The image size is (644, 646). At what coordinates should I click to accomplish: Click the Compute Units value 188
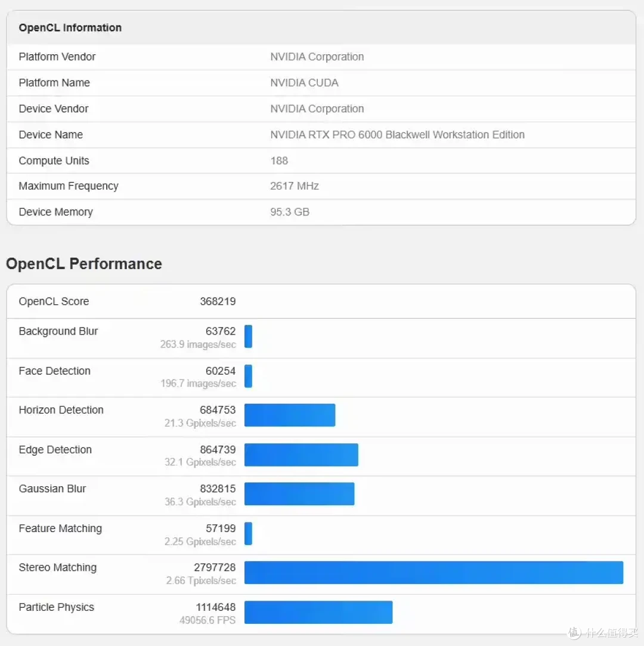tap(279, 160)
